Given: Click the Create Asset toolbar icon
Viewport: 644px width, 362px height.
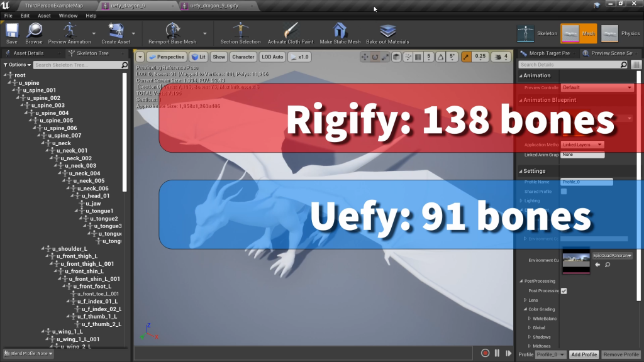Looking at the screenshot, I should 116,30.
